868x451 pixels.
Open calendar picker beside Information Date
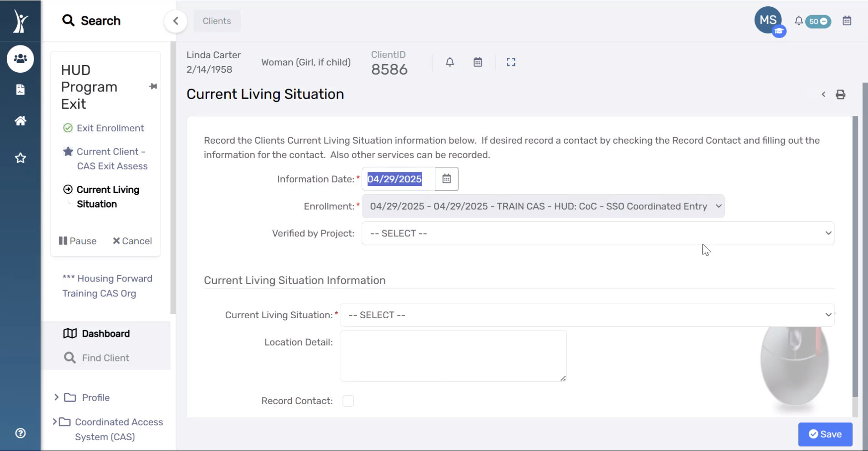tap(446, 179)
